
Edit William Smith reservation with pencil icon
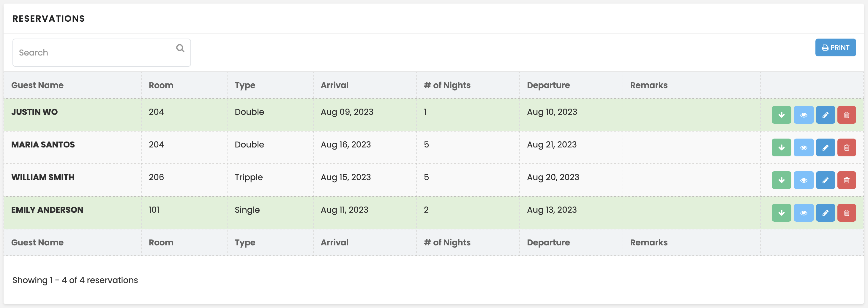825,180
